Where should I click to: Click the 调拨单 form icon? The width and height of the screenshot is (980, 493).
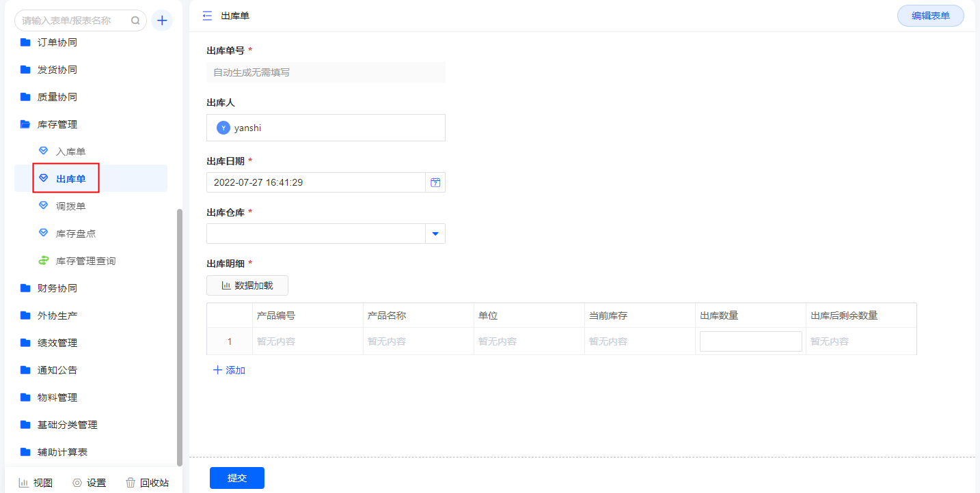(x=44, y=206)
